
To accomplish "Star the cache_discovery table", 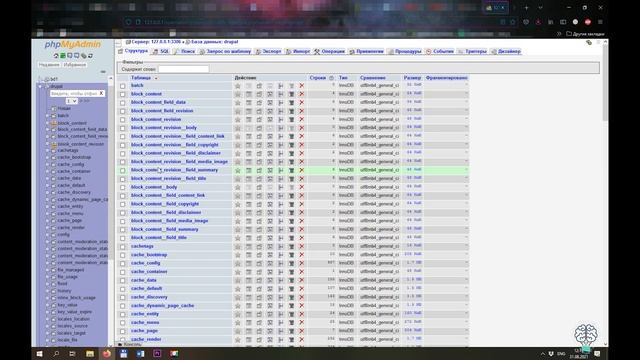I will point(238,297).
